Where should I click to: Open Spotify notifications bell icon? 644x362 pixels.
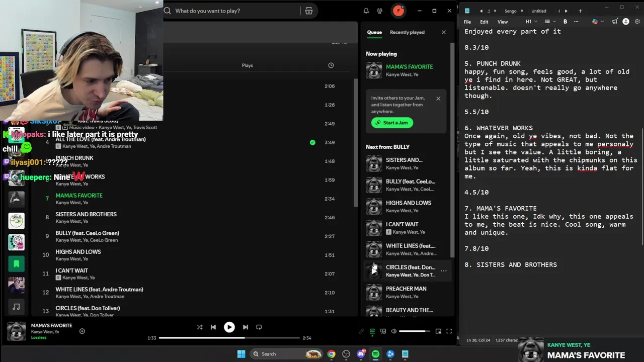tap(366, 11)
